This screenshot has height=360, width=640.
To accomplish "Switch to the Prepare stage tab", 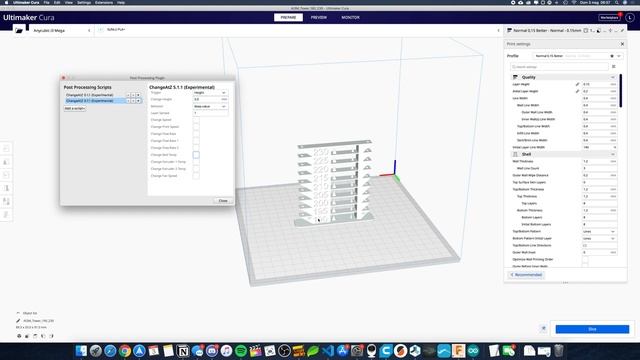I will 288,18.
